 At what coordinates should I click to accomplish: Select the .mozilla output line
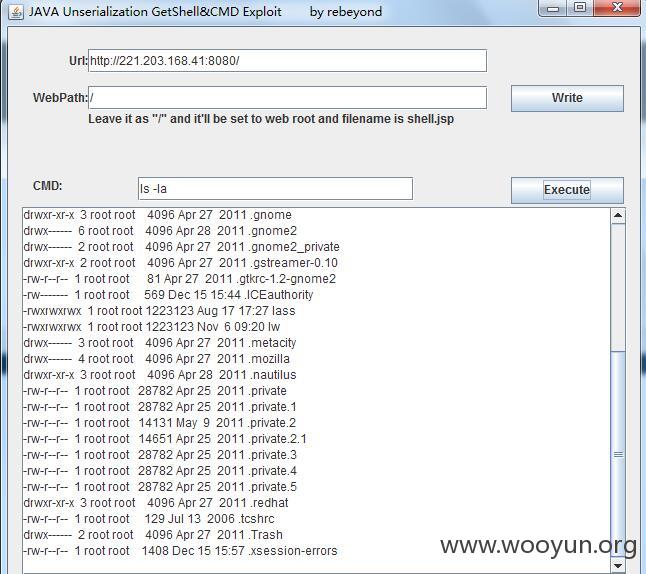click(x=156, y=359)
